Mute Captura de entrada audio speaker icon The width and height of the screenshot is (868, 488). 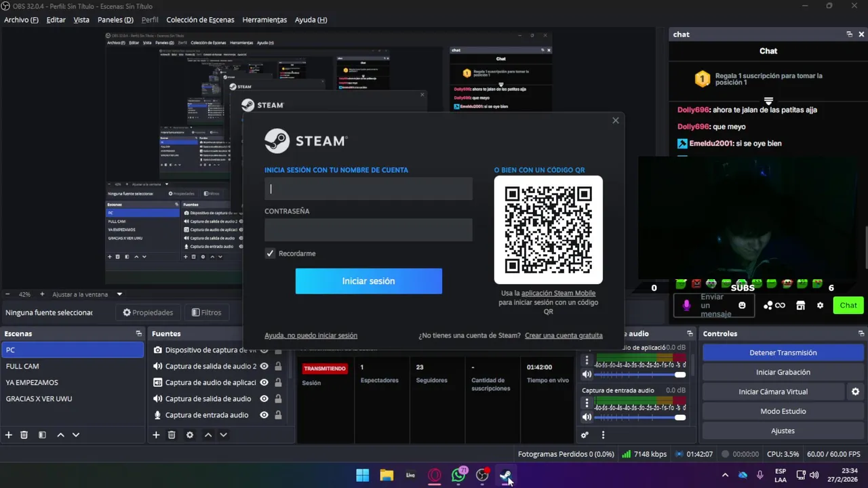pyautogui.click(x=587, y=417)
